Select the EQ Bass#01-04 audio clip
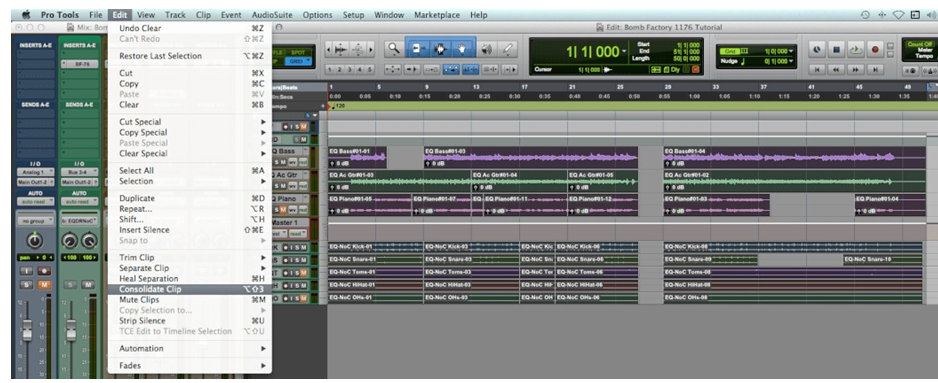Image resolution: width=938 pixels, height=383 pixels. (793, 157)
